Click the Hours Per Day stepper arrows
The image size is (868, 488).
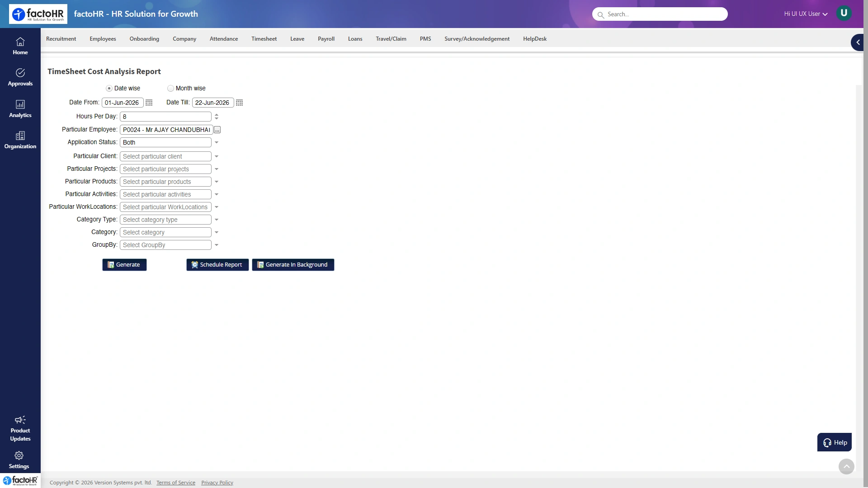217,117
